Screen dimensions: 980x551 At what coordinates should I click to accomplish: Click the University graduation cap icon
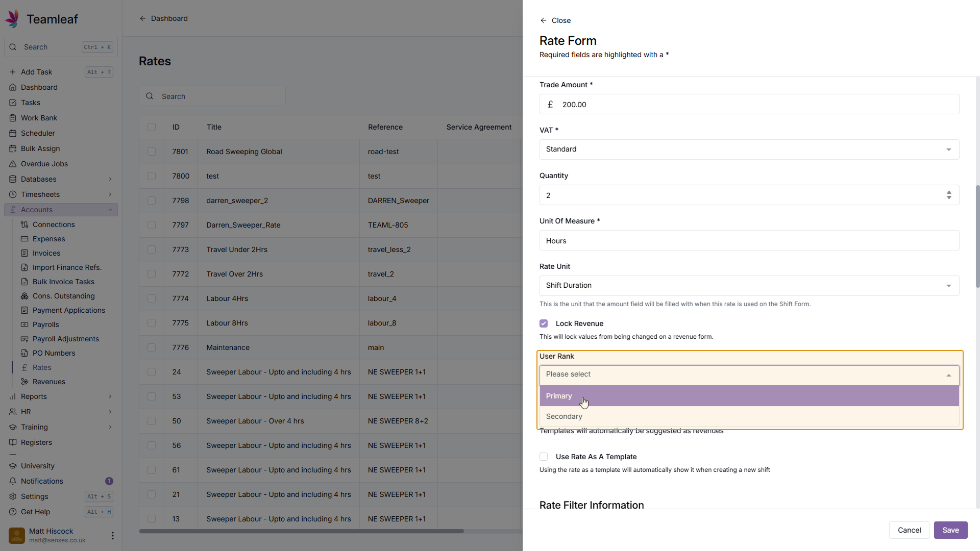click(13, 466)
